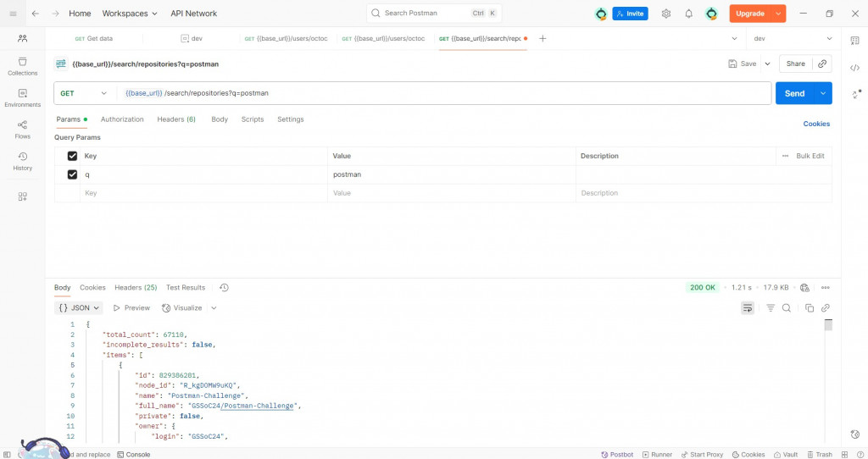868x459 pixels.
Task: Click the Search Postman field
Action: (x=434, y=14)
